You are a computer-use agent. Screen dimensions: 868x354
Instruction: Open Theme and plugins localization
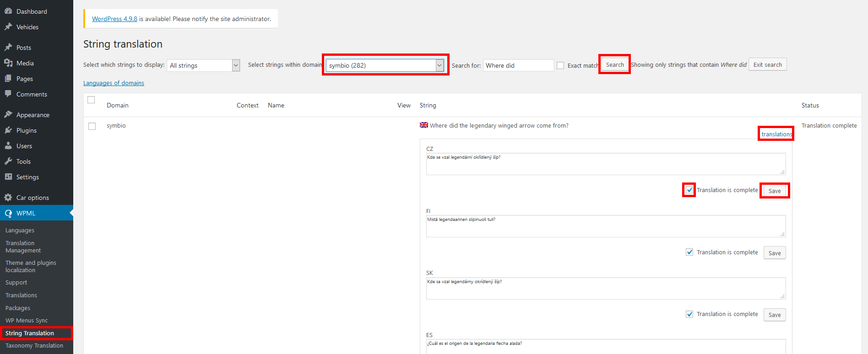[31, 266]
